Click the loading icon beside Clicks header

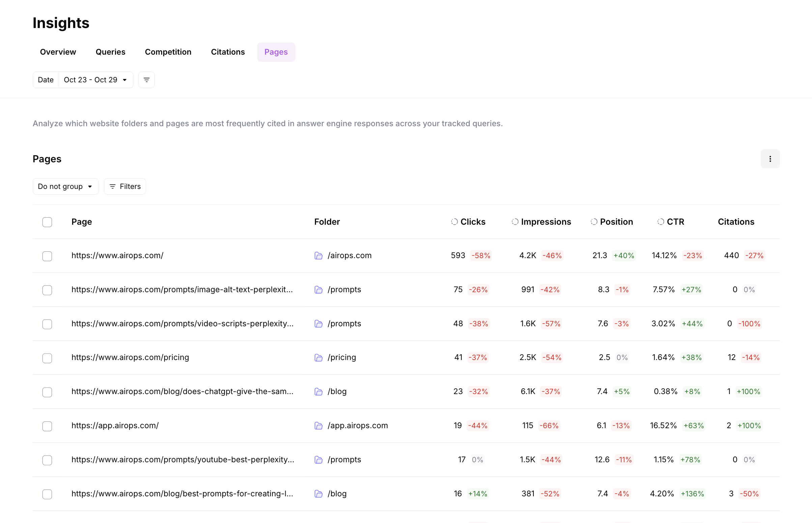point(454,222)
